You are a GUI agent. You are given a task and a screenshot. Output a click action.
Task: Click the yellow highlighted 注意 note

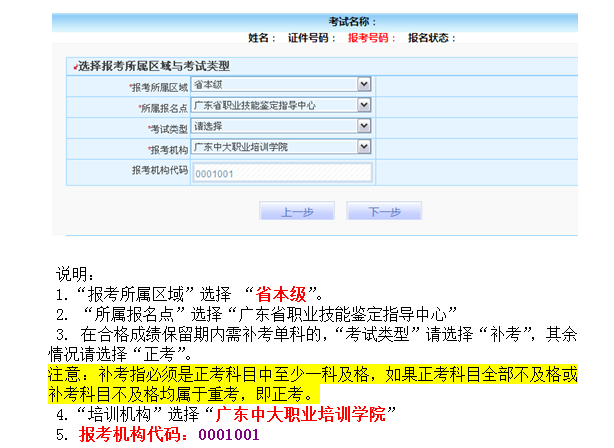click(312, 384)
